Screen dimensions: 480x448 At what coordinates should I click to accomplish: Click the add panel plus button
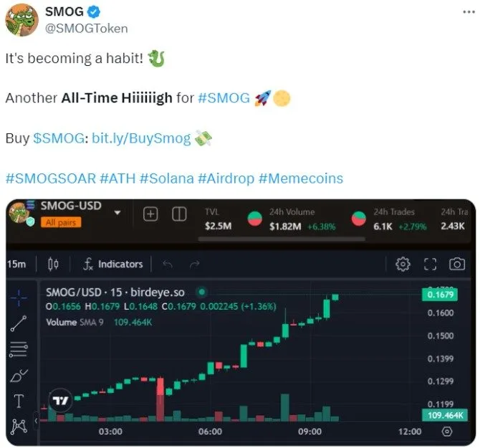tap(150, 214)
